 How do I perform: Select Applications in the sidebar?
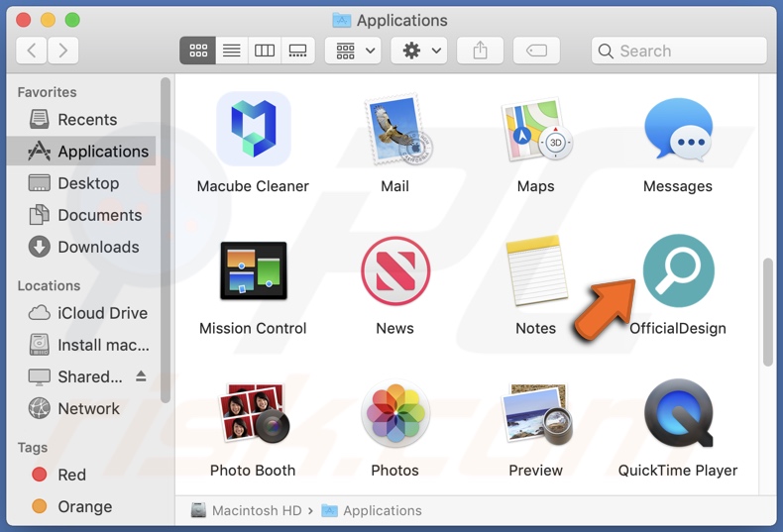pyautogui.click(x=81, y=151)
